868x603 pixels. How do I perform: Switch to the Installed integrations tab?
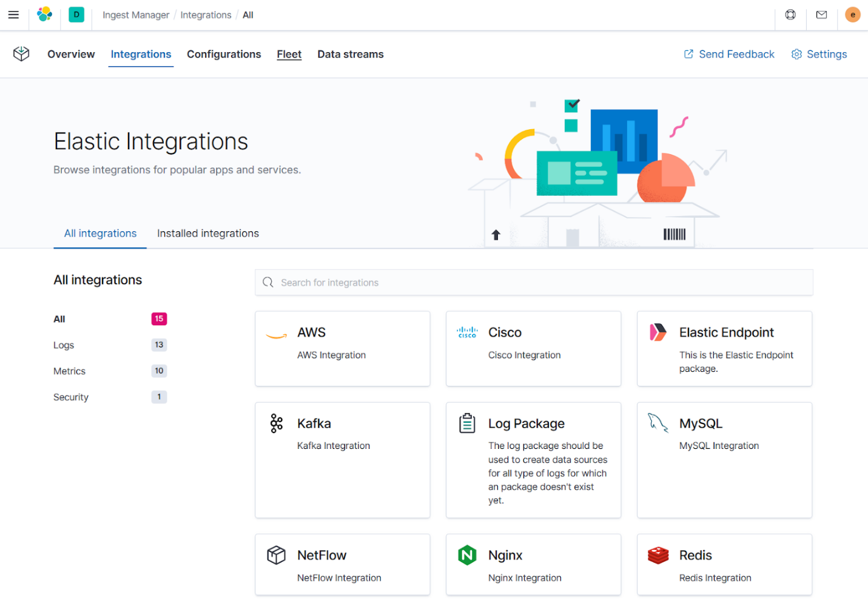pos(207,233)
